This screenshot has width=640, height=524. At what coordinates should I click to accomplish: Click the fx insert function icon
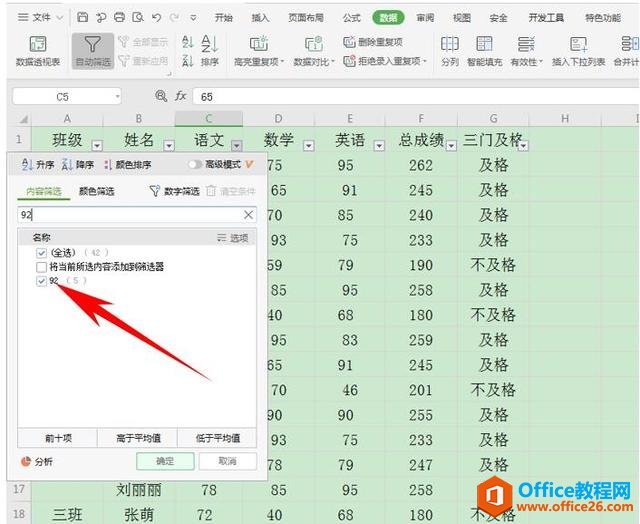[180, 96]
